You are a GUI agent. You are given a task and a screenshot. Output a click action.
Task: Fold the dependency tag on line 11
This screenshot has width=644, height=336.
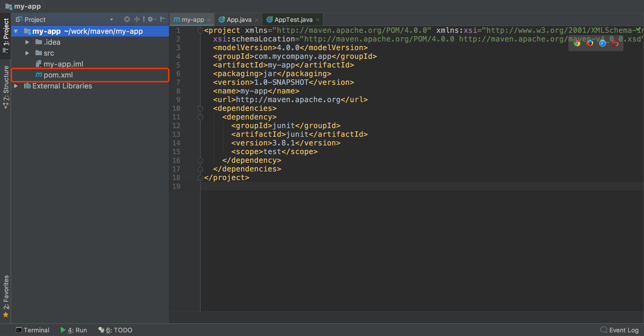coord(200,117)
